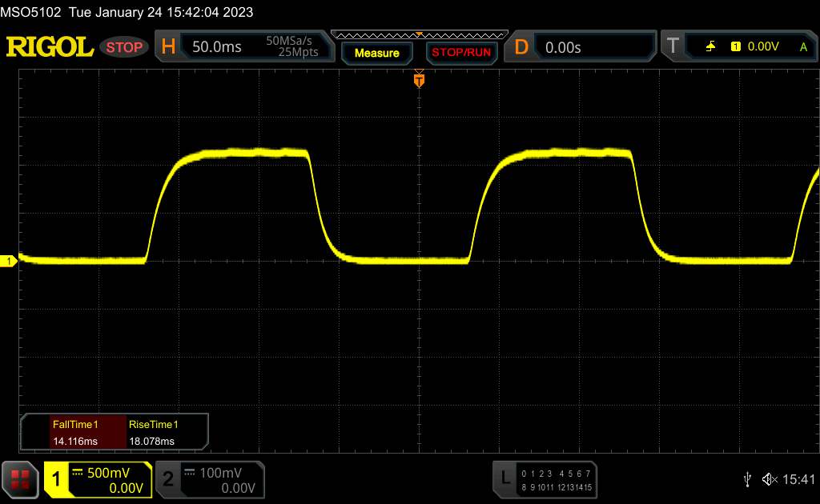Click the date and time header text
The image size is (820, 504).
tap(160, 12)
